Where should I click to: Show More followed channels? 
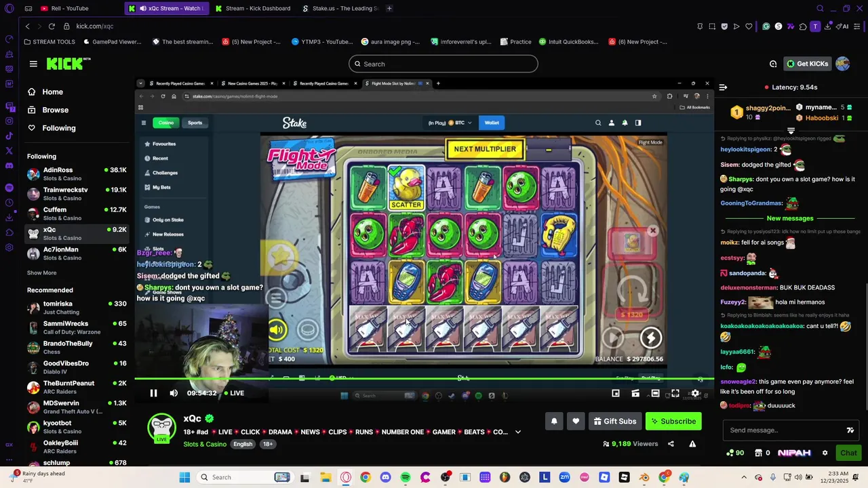pyautogui.click(x=41, y=272)
